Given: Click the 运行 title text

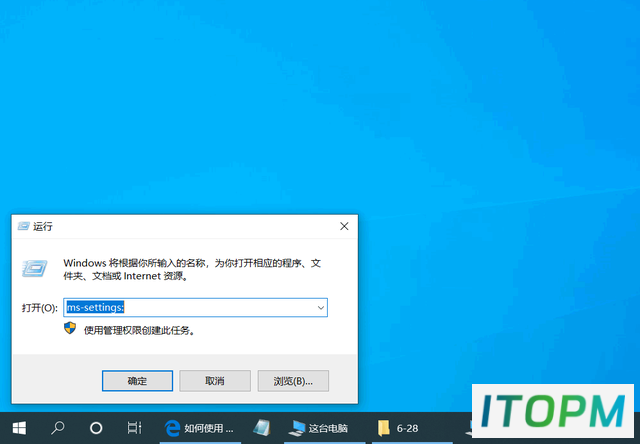Looking at the screenshot, I should pyautogui.click(x=43, y=226).
